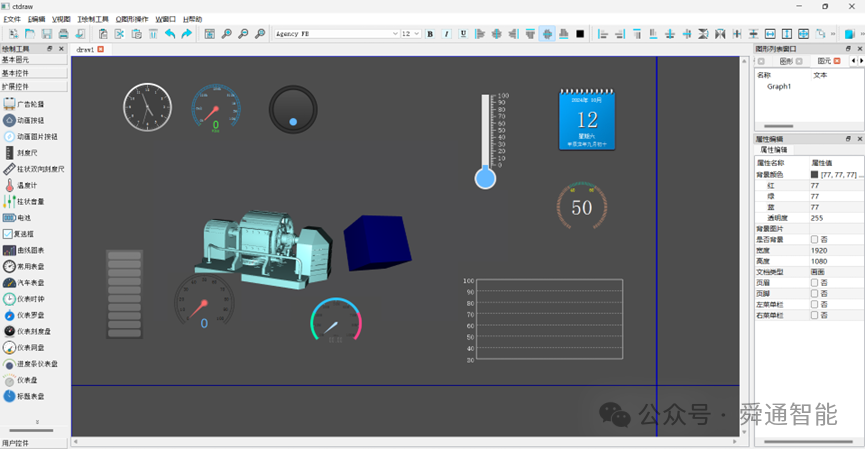Close the draw1 tab
This screenshot has height=449, width=865.
point(100,49)
